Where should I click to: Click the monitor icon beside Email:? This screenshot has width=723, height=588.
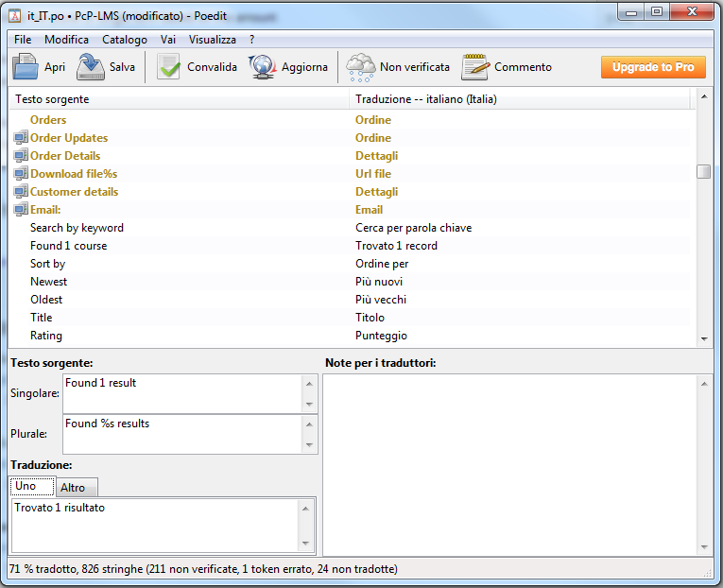tap(21, 209)
